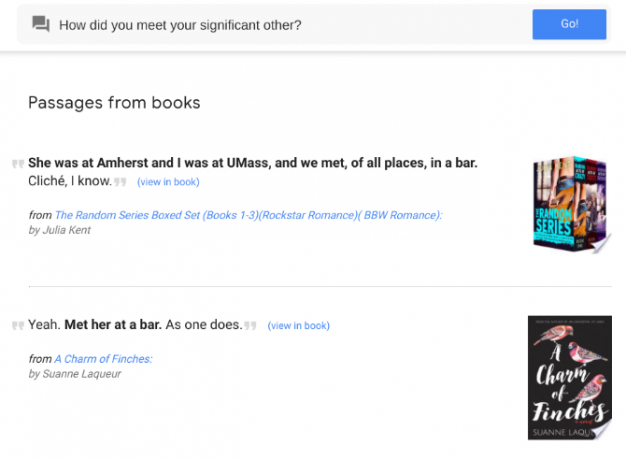This screenshot has height=460, width=626.
Task: Click page curl corner on Finches cover
Action: click(602, 430)
